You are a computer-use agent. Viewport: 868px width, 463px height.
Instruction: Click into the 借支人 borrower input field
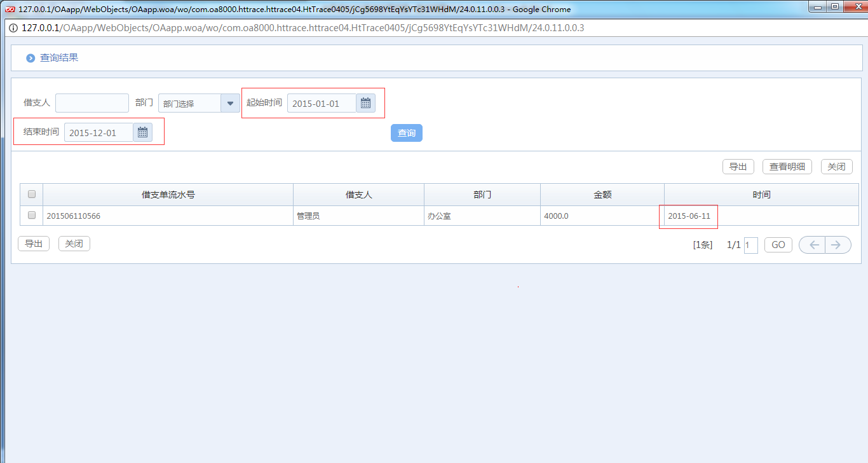92,103
